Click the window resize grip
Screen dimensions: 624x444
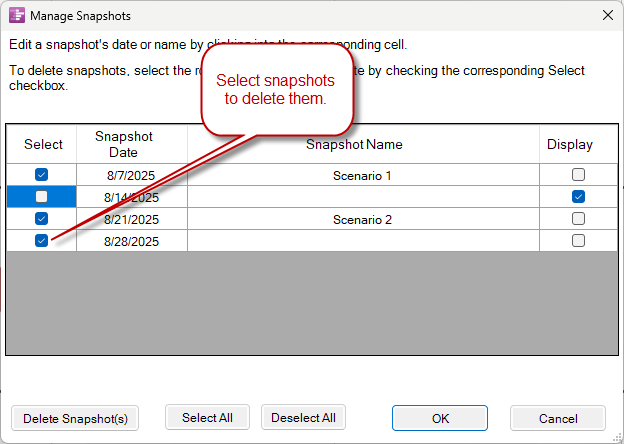(x=618, y=438)
